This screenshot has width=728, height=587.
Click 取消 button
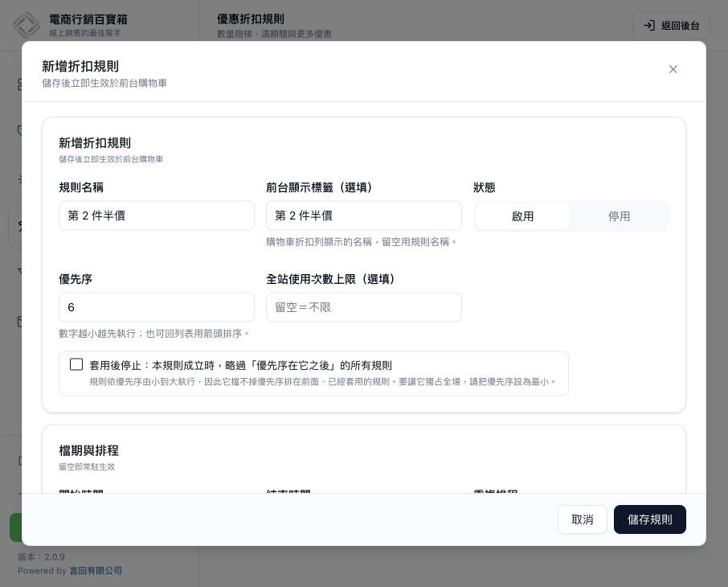coord(583,519)
